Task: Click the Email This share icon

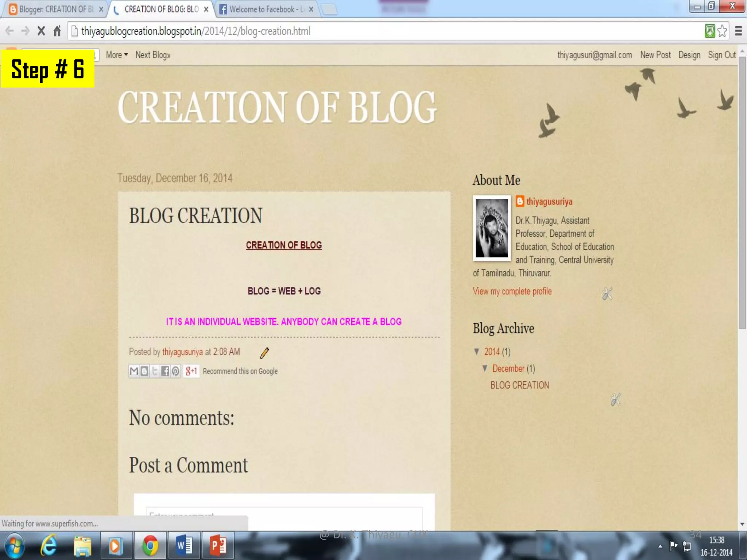Action: pos(134,371)
